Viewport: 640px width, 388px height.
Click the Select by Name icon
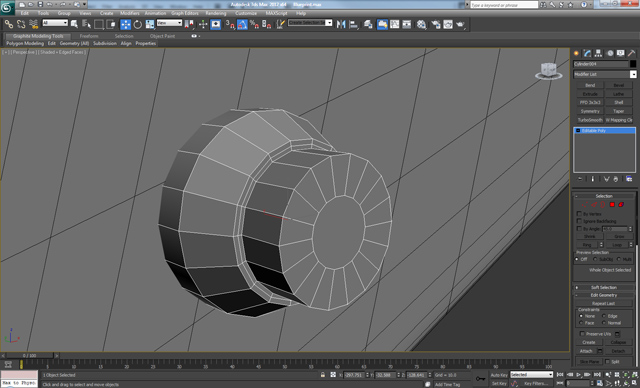87,24
